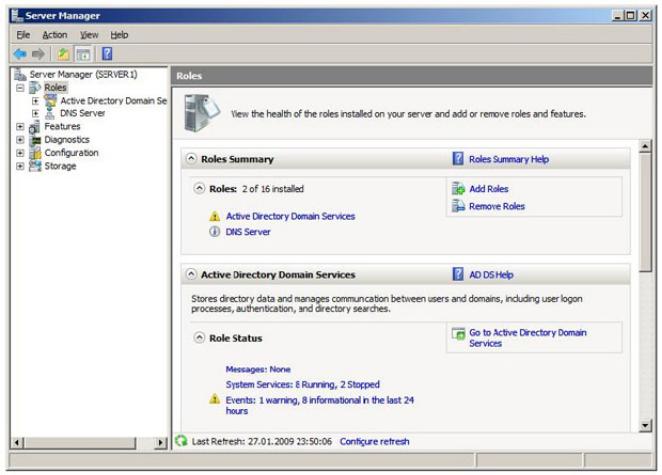Click the Server Manager title bar icon
Viewport: 662px width, 475px height.
pos(17,16)
